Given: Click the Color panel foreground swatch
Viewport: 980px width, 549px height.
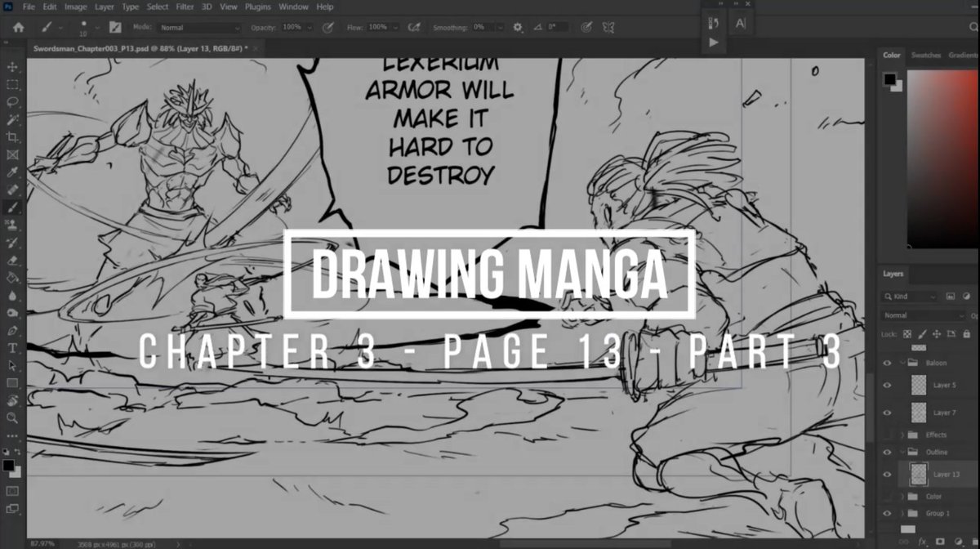Looking at the screenshot, I should (889, 79).
